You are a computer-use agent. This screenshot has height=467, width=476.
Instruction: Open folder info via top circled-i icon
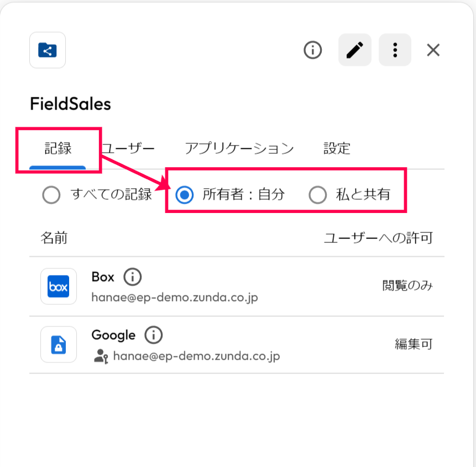pos(313,50)
